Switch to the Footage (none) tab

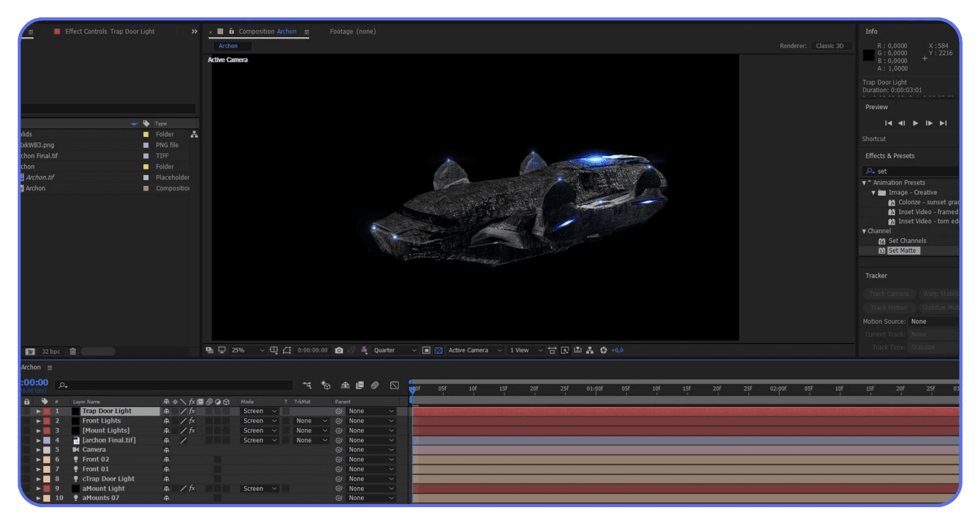tap(352, 31)
